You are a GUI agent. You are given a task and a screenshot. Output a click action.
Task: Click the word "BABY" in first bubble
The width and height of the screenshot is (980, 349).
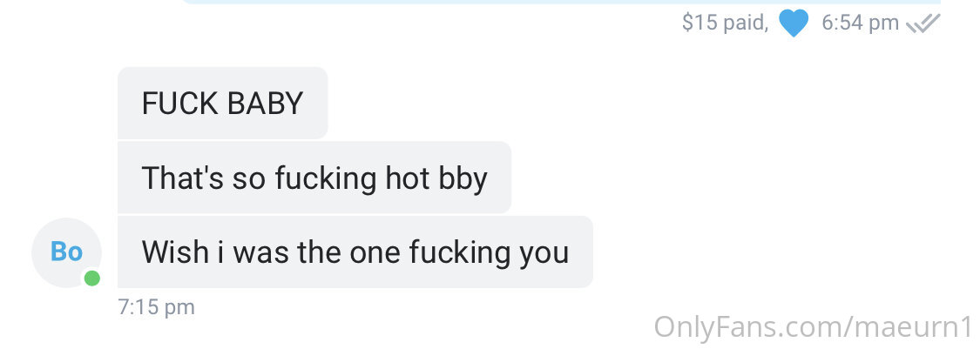pyautogui.click(x=265, y=103)
